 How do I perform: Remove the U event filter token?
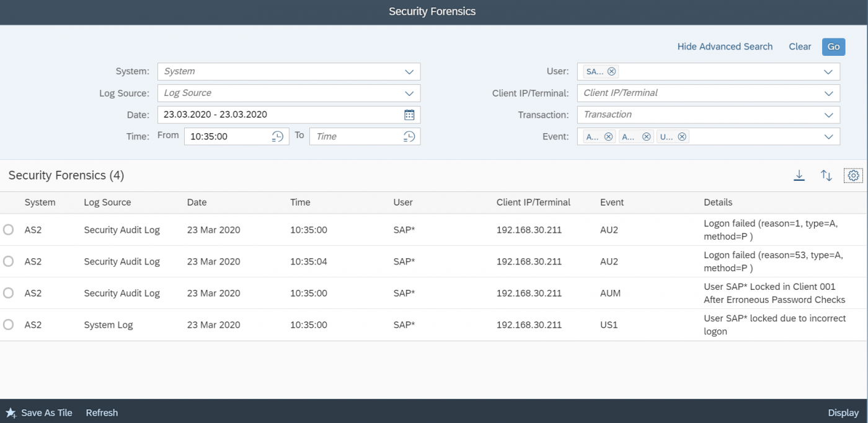(x=681, y=136)
